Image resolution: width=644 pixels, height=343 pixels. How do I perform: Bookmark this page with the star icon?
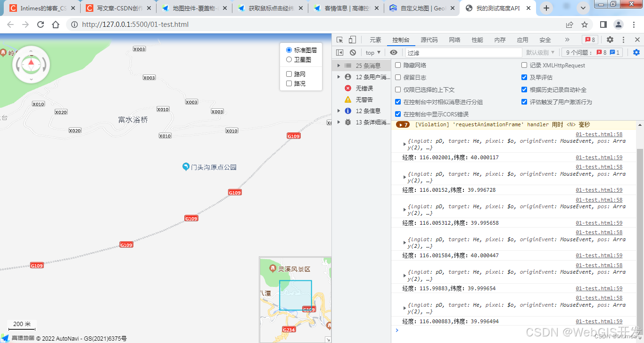585,24
